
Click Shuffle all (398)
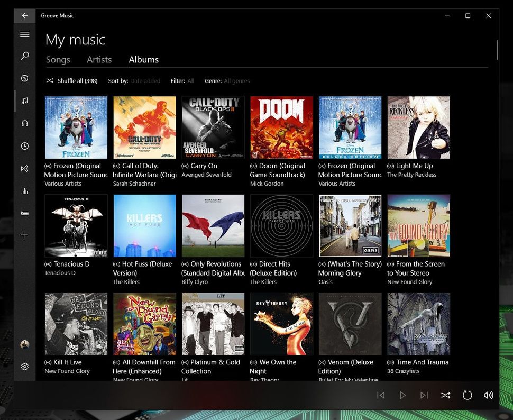tap(74, 80)
